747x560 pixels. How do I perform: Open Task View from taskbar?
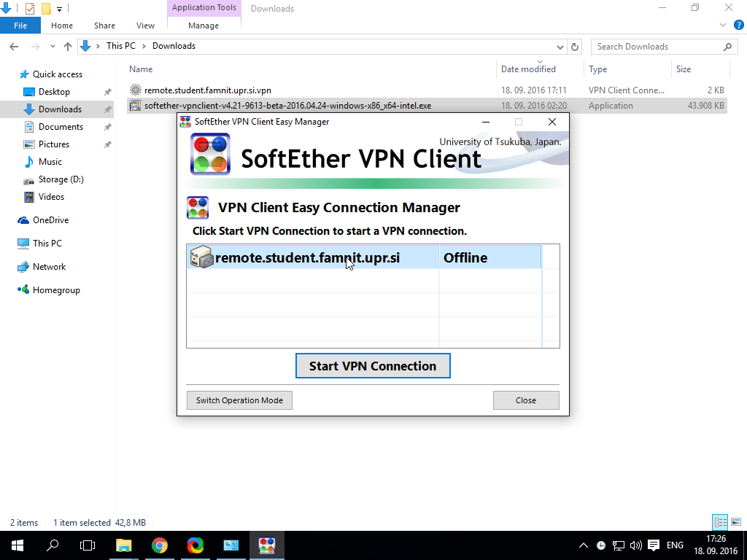(88, 545)
